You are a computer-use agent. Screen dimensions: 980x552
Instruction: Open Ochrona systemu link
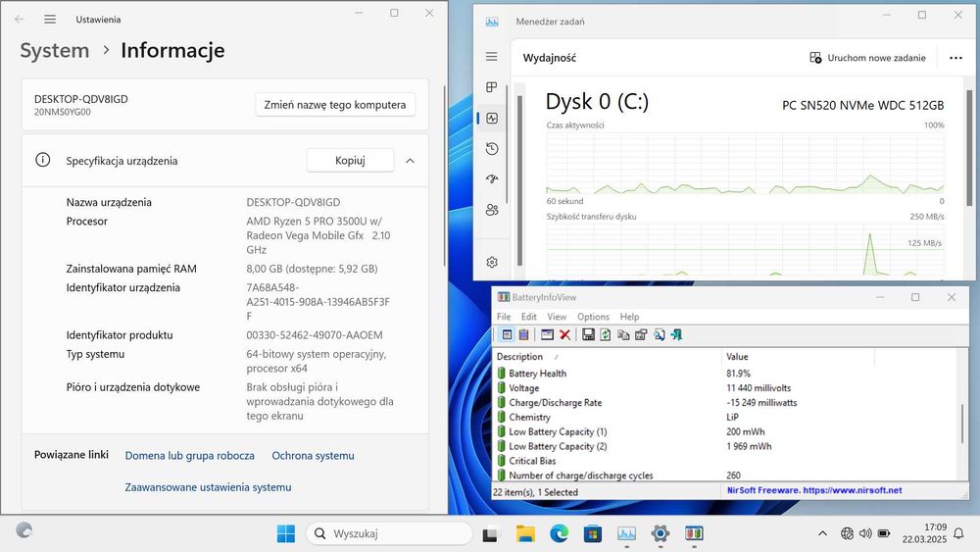tap(314, 456)
